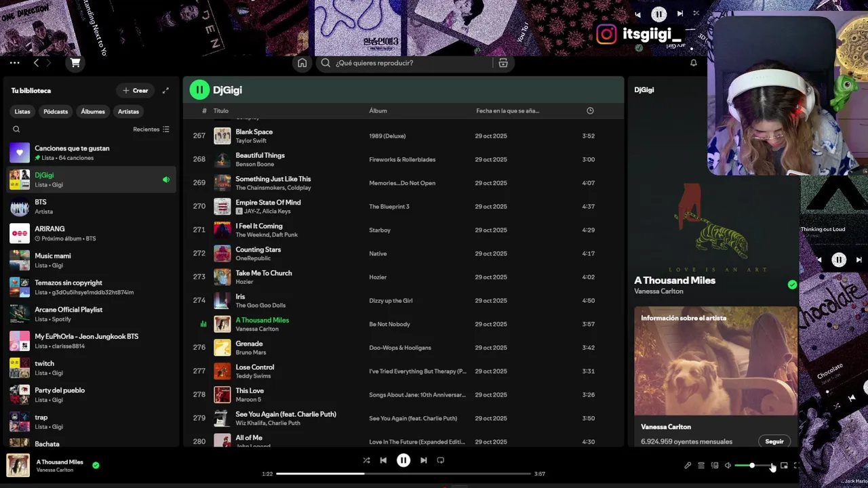Screen dimensions: 868x488
Task: Adjust the volume slider
Action: tap(754, 466)
